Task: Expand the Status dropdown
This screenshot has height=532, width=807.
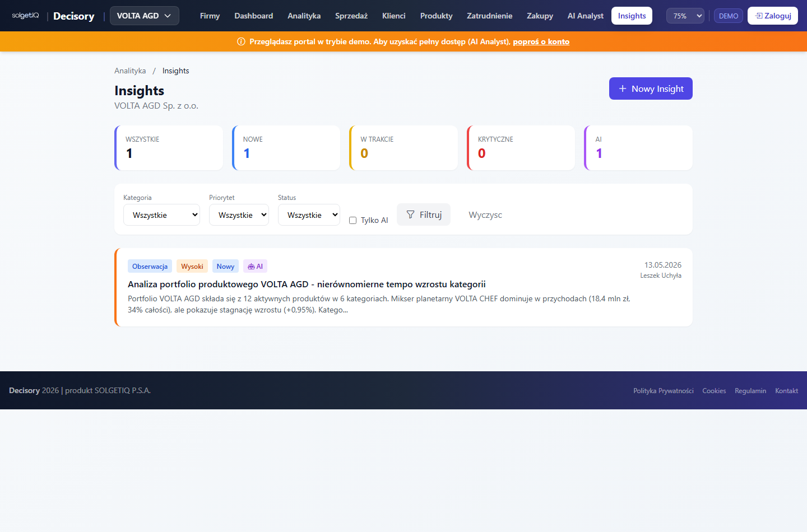Action: pos(309,215)
